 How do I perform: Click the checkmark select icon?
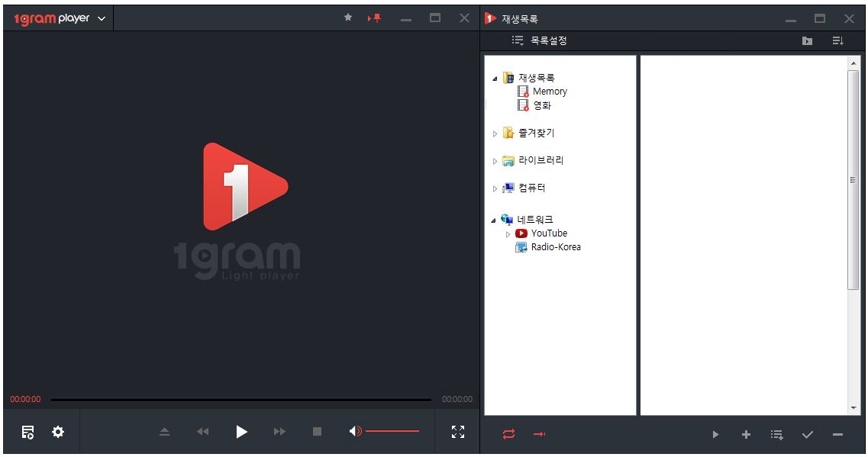pyautogui.click(x=808, y=435)
